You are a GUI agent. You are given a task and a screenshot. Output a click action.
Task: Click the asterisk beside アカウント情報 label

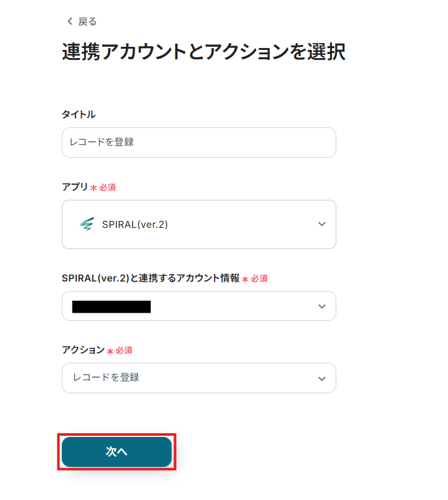(245, 280)
